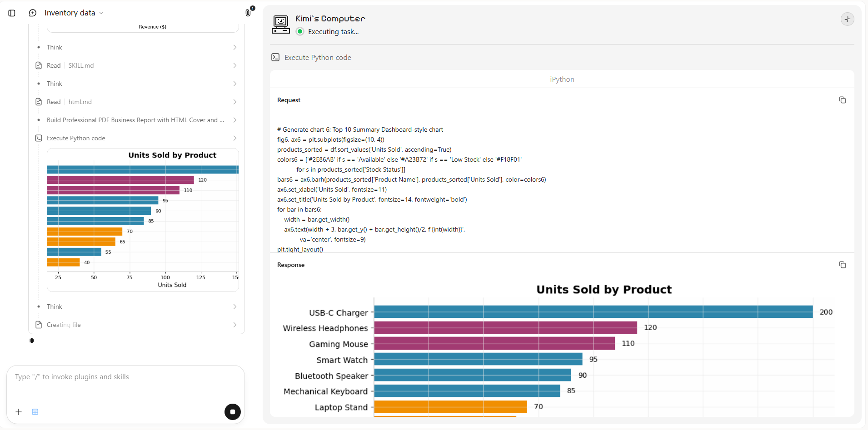Click the Kimi's Computer monitor icon
Screen dimensions: 868x430
[x=281, y=25]
